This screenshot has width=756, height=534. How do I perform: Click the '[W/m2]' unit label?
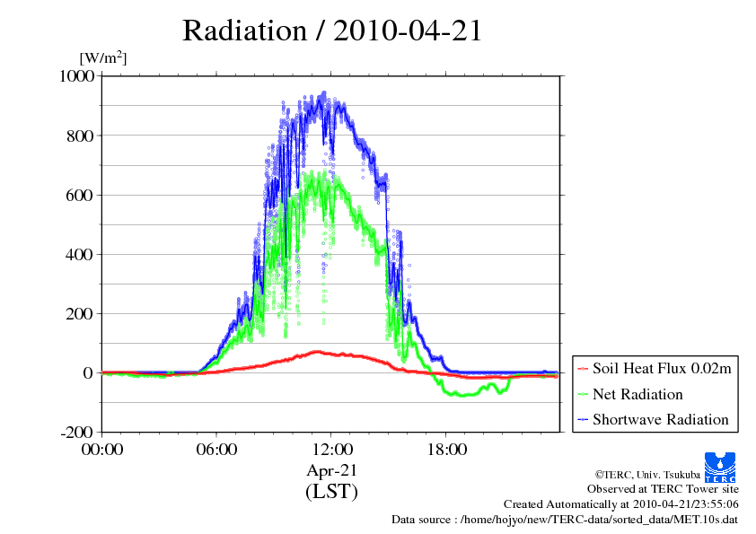(103, 57)
